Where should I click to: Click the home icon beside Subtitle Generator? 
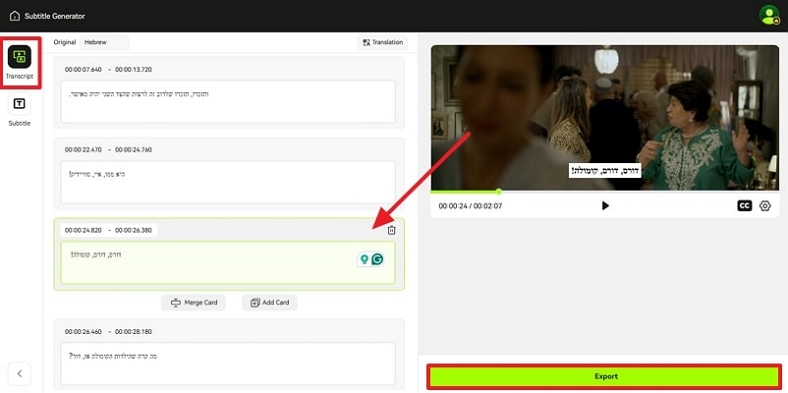[15, 16]
